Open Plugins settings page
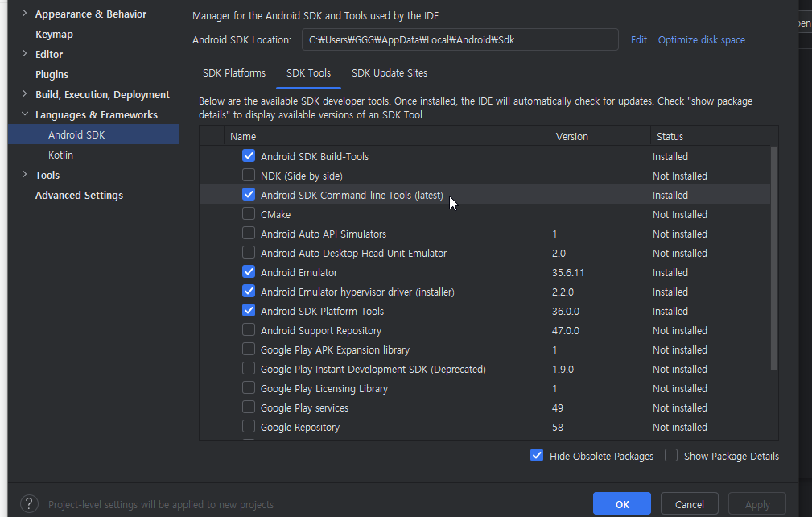812x517 pixels. point(52,75)
